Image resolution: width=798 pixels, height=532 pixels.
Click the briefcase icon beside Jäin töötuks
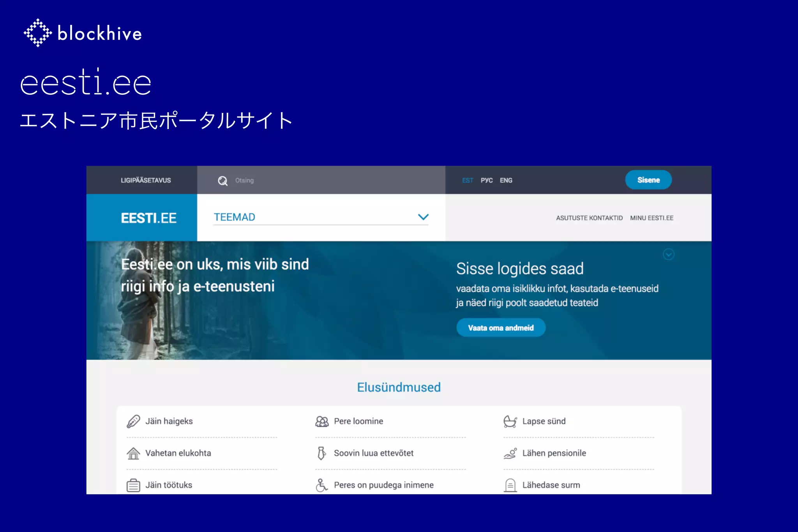pyautogui.click(x=133, y=485)
